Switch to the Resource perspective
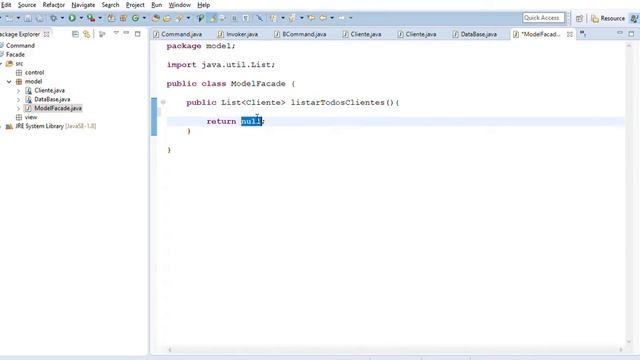The image size is (640, 360). tap(608, 18)
